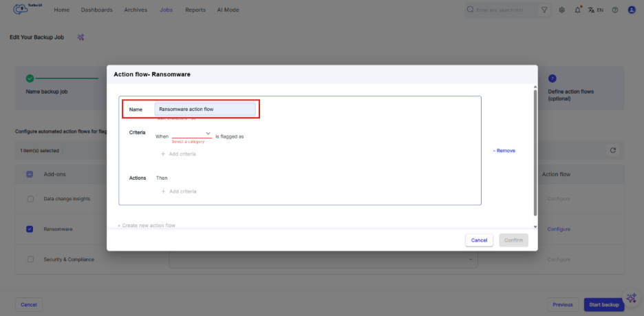Screen dimensions: 644x316
Task: Go to the Dashboards menu
Action: [96, 10]
